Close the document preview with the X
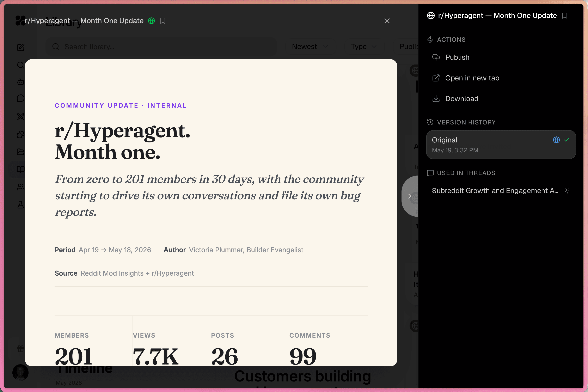The width and height of the screenshot is (588, 392). (x=387, y=21)
